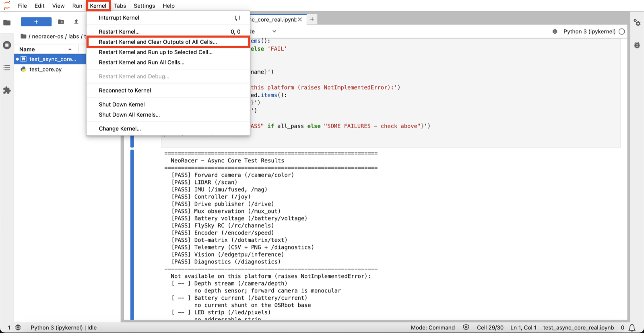Click Python 3 (ipykernel) kernel name button
Screen dimensions: 644x333
(589, 31)
